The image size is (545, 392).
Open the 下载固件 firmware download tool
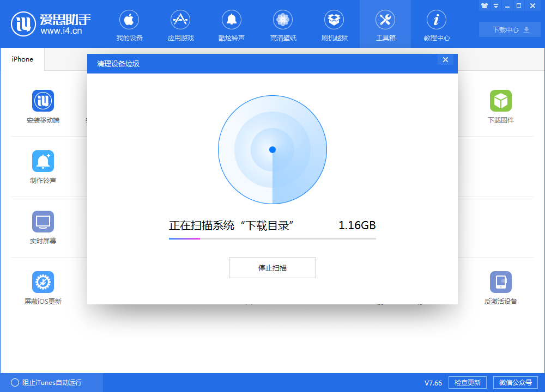pyautogui.click(x=501, y=106)
